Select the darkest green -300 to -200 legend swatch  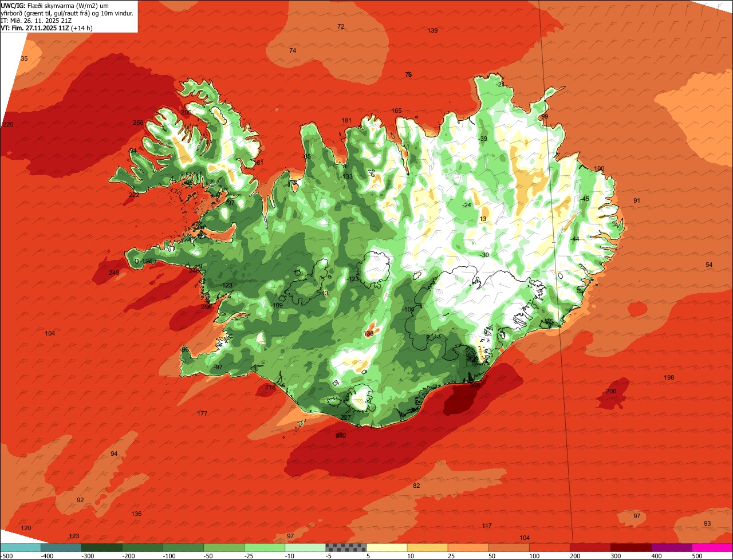[102, 547]
